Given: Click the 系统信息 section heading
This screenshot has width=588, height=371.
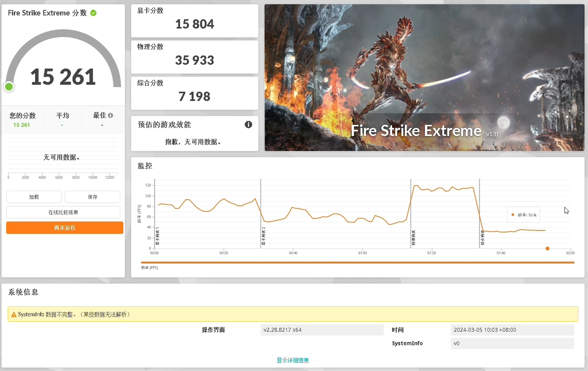Looking at the screenshot, I should pyautogui.click(x=23, y=292).
